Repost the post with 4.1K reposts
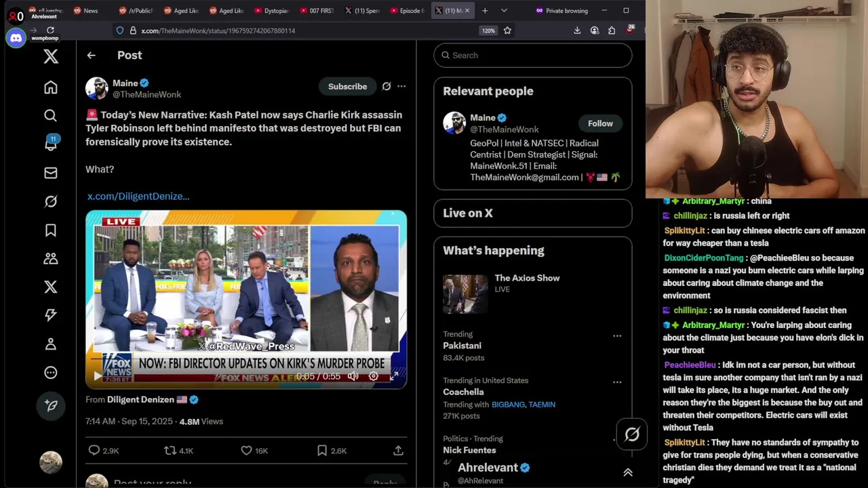 click(178, 450)
